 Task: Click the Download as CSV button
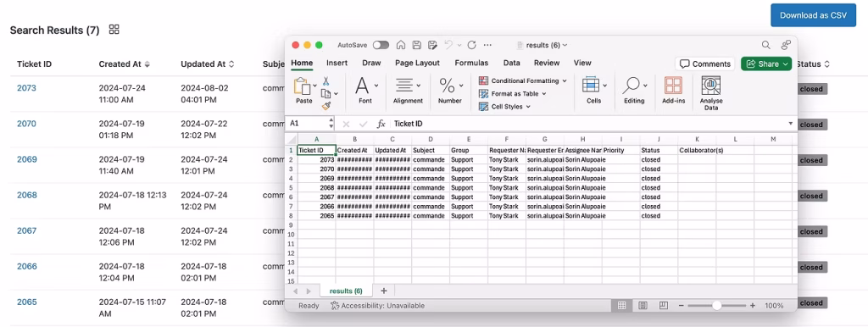[813, 15]
